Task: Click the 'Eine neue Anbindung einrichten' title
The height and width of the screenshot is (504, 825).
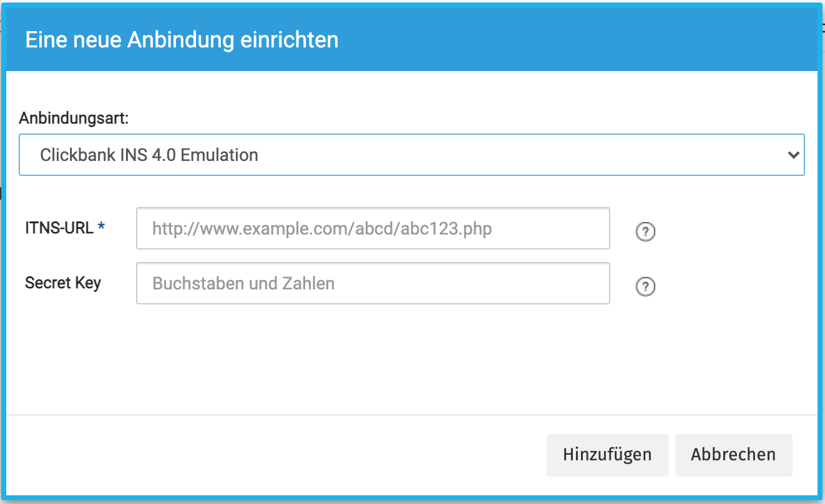Action: point(182,40)
